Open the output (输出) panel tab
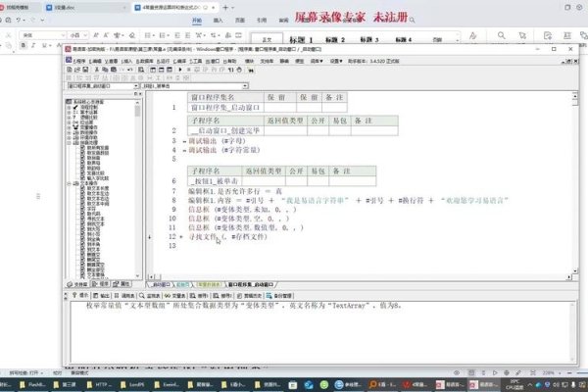This screenshot has height=392, width=588. pyautogui.click(x=101, y=296)
